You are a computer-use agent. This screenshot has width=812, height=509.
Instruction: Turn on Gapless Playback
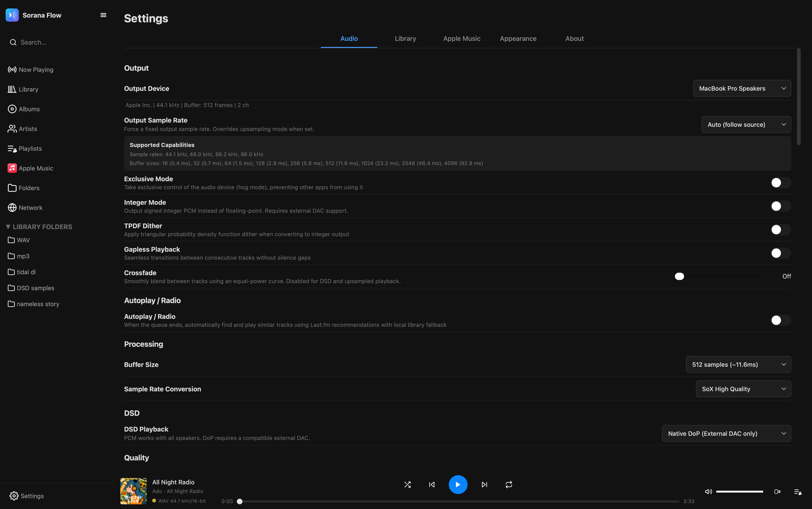tap(780, 253)
